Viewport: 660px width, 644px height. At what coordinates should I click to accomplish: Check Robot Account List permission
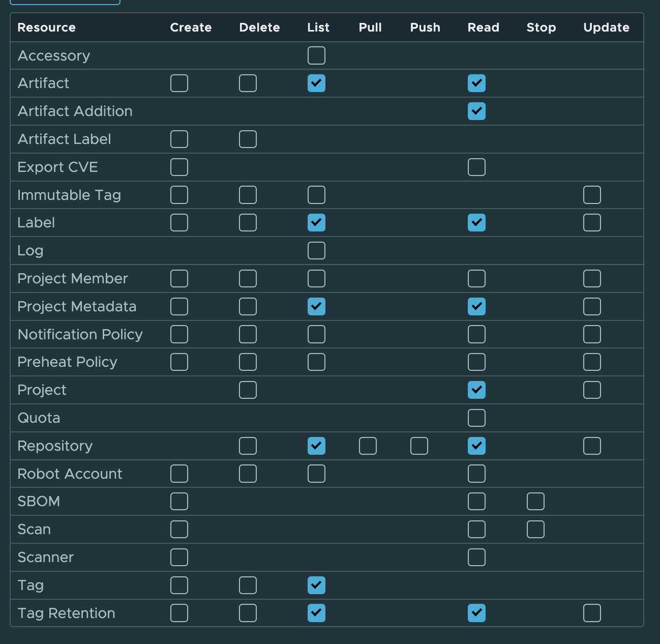[x=316, y=474]
